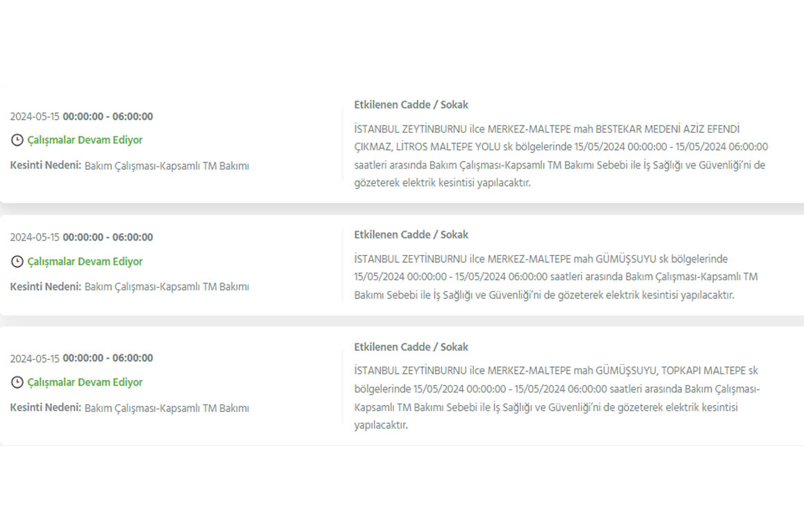Click 'Etkilenen Cadde / Sokak' heading in the bottom card
The width and height of the screenshot is (804, 532).
point(411,347)
